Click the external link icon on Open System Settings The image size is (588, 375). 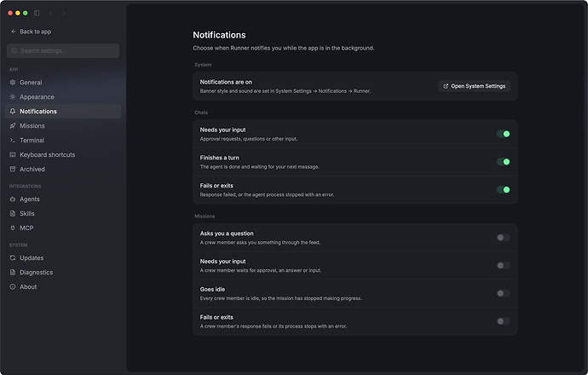click(446, 86)
